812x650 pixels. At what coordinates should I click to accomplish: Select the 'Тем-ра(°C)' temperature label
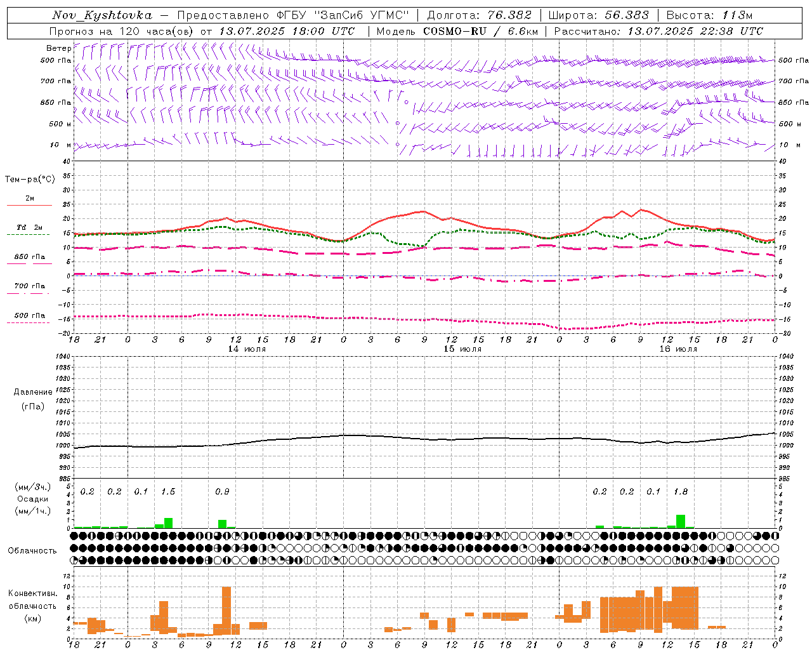coord(30,180)
